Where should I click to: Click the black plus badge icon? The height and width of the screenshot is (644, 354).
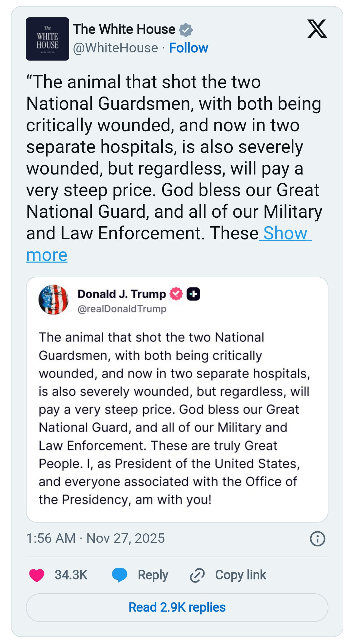coord(193,294)
